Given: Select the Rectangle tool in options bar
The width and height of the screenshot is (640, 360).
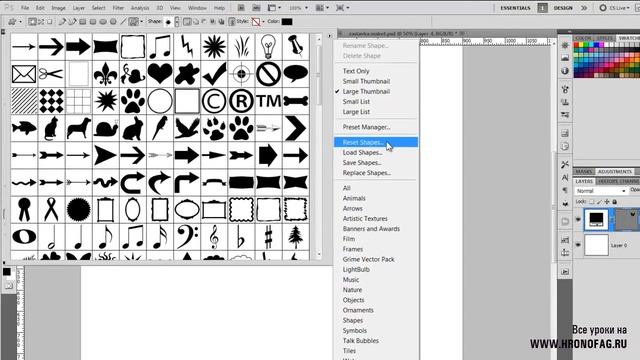Looking at the screenshot, I should [83, 22].
